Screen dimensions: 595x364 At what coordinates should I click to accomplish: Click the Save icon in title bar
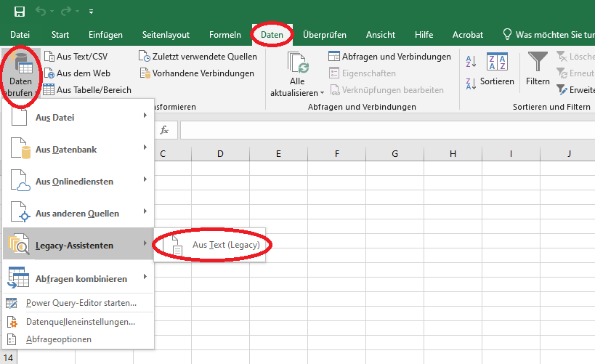click(20, 12)
